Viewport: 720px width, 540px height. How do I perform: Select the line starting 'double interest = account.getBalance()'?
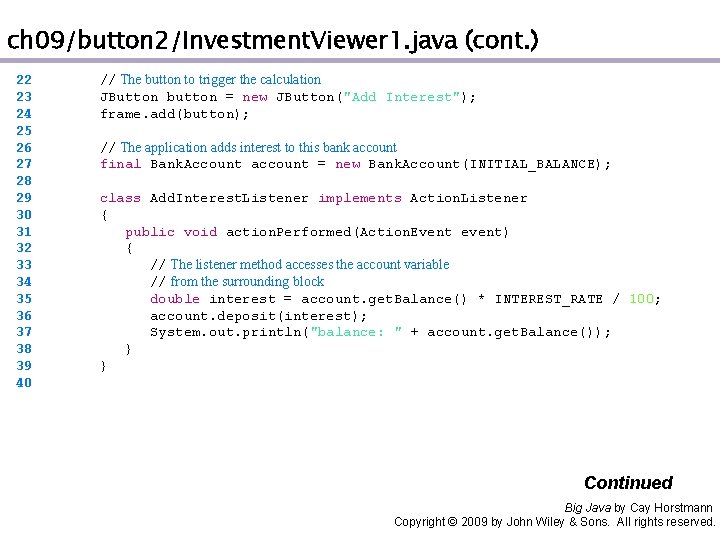(405, 299)
